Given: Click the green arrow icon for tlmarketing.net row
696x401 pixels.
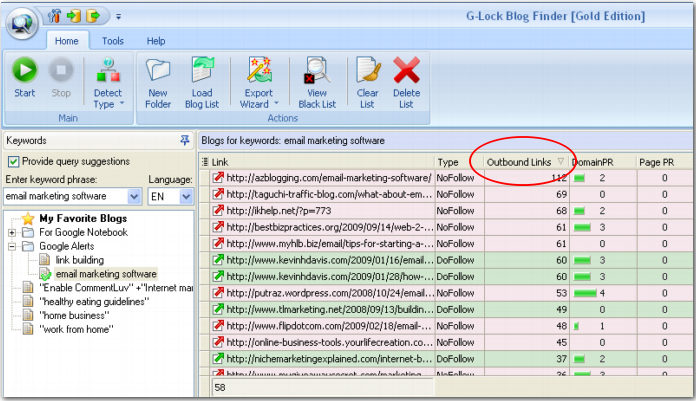Looking at the screenshot, I should [218, 309].
